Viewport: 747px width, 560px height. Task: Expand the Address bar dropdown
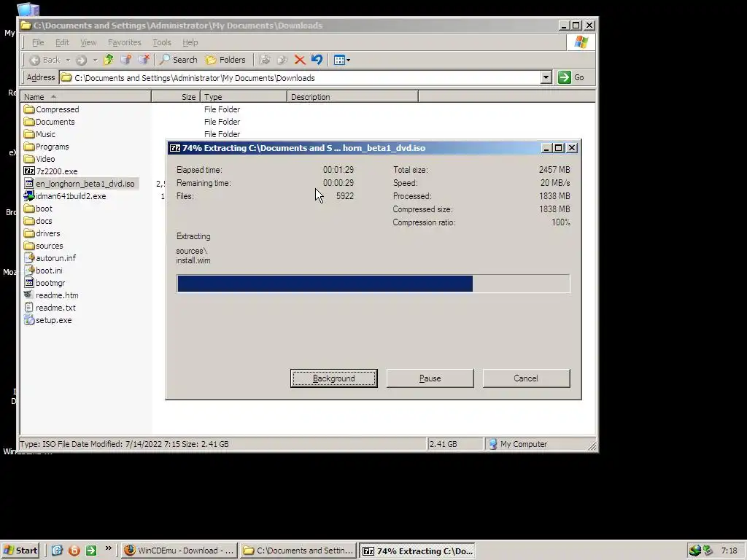(546, 77)
